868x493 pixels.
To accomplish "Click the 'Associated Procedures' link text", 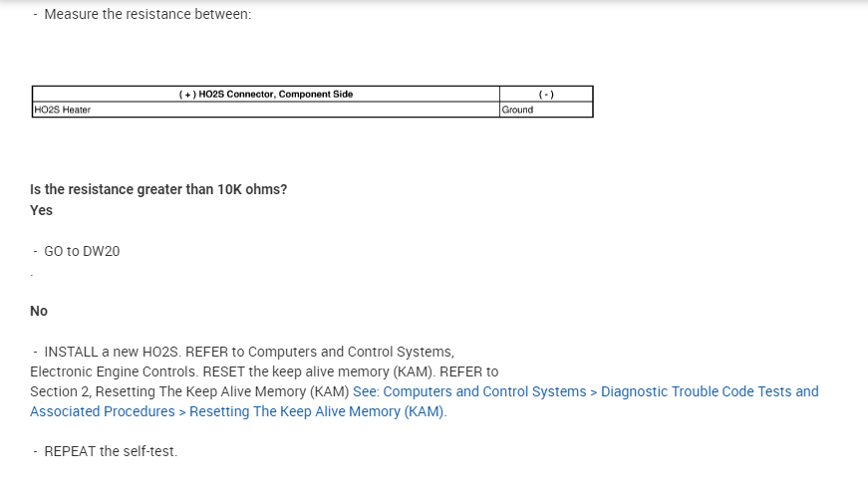I will pyautogui.click(x=102, y=411).
